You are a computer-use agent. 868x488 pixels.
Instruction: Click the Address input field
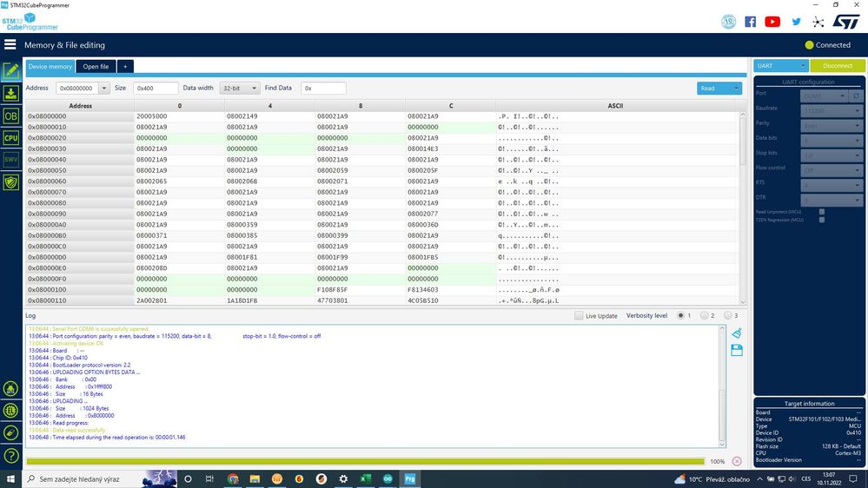coord(77,88)
